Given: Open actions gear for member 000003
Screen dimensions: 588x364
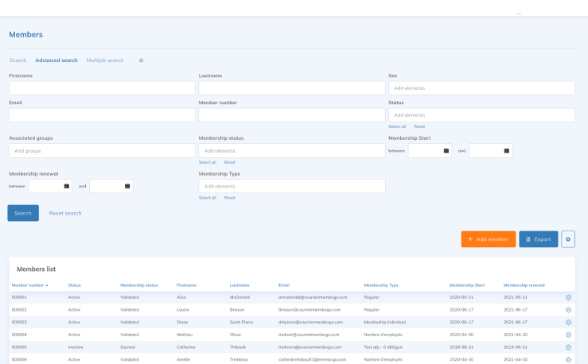Looking at the screenshot, I should [568, 322].
